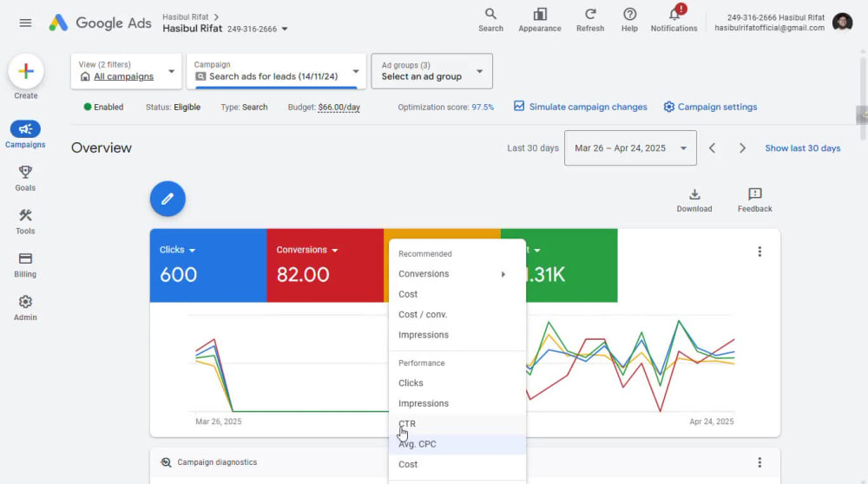Open Admin in sidebar
Viewport: 868px width, 484px height.
click(x=25, y=308)
